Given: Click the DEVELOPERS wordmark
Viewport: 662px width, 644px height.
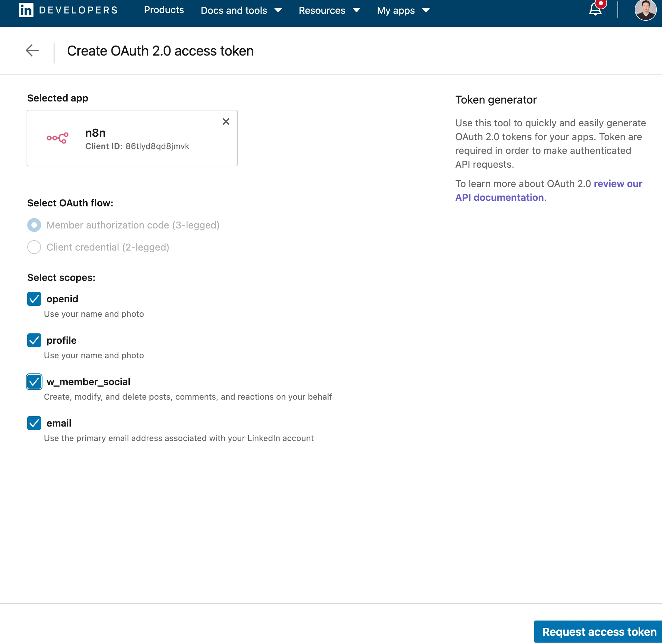Looking at the screenshot, I should tap(79, 10).
